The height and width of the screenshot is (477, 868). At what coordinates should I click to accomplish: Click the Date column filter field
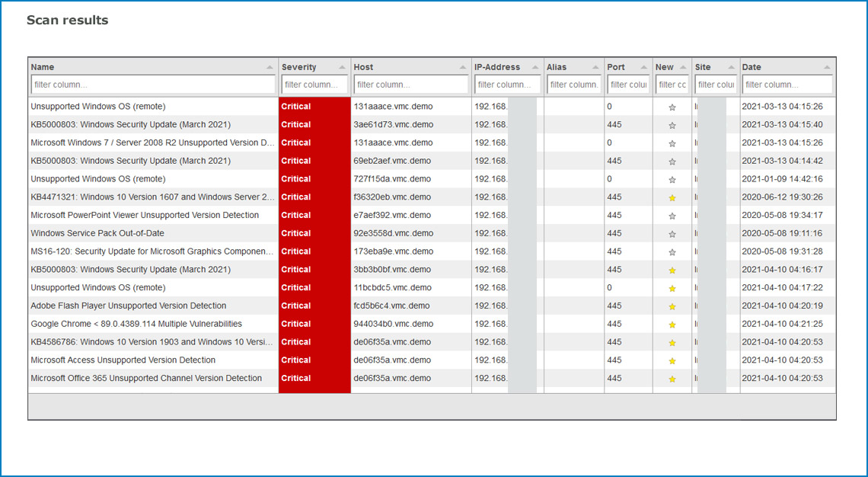(788, 85)
